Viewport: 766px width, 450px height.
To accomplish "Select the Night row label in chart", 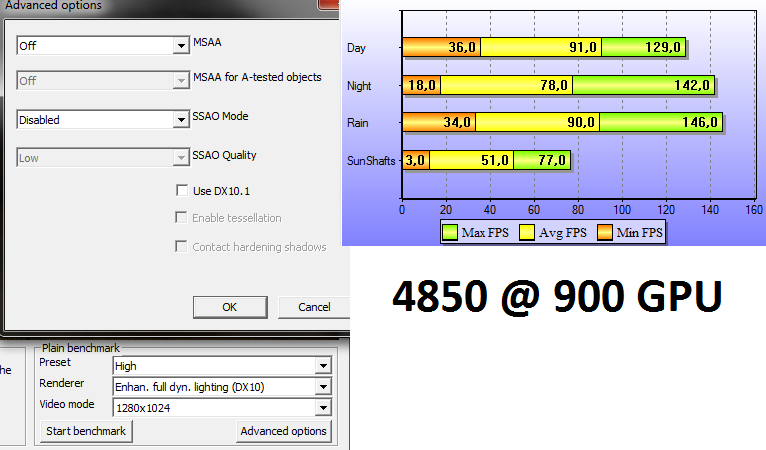I will click(359, 86).
